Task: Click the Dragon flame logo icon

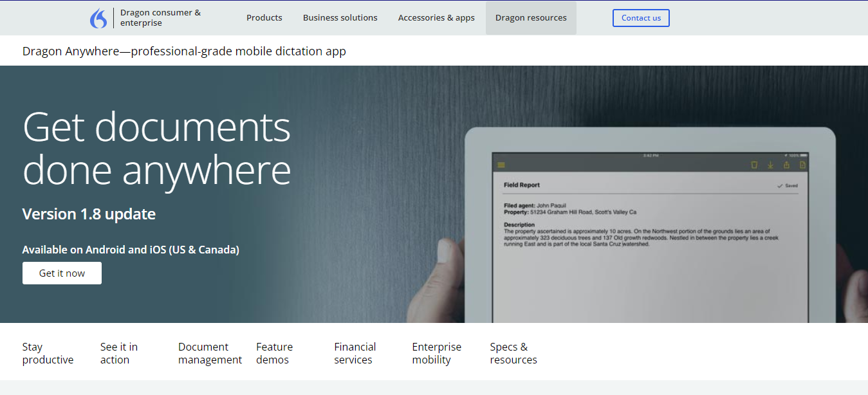Action: (98, 18)
